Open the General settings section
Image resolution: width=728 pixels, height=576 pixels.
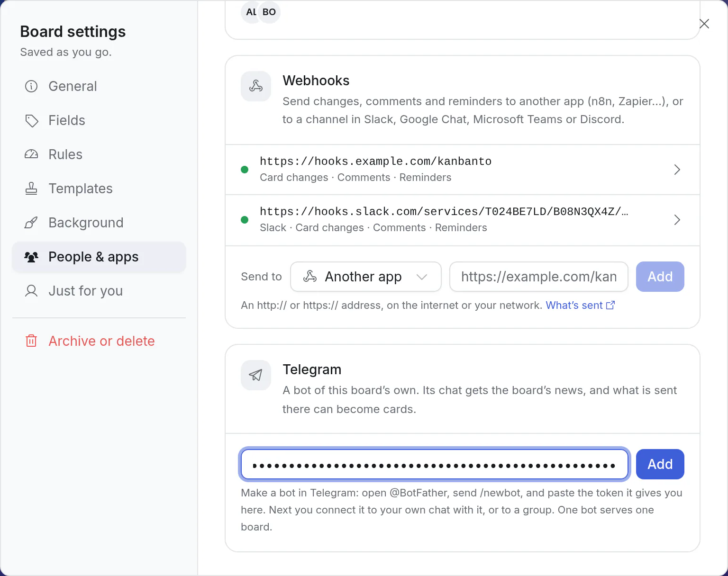click(99, 86)
